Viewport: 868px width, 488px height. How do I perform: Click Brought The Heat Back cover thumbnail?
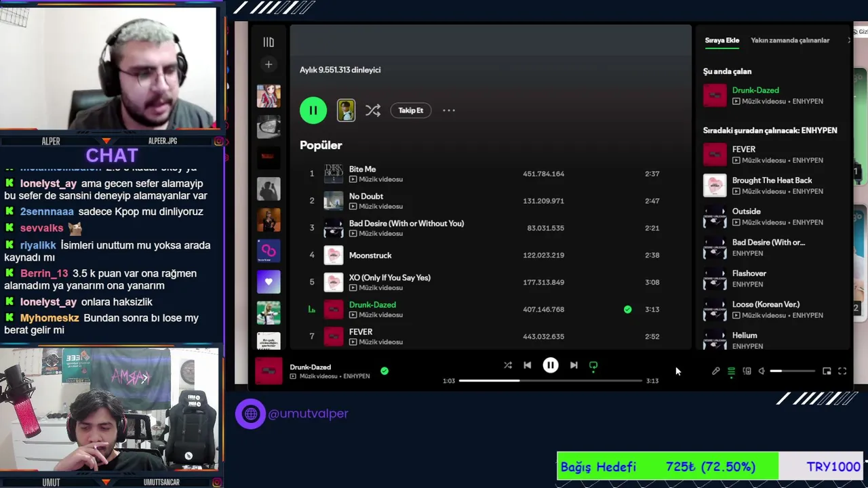tap(715, 186)
